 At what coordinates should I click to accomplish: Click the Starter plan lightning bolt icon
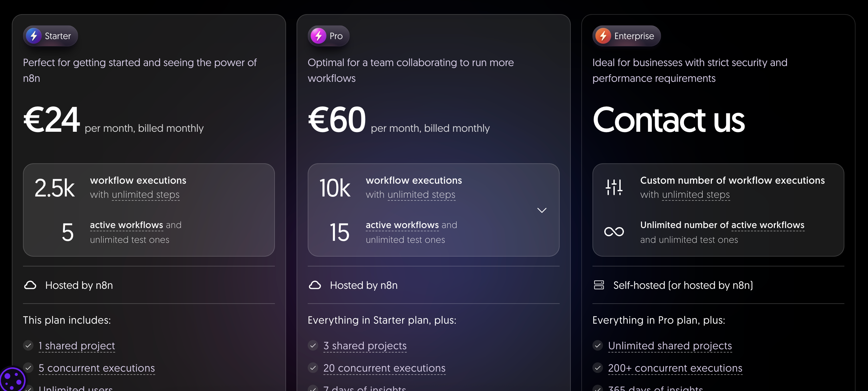click(x=34, y=36)
